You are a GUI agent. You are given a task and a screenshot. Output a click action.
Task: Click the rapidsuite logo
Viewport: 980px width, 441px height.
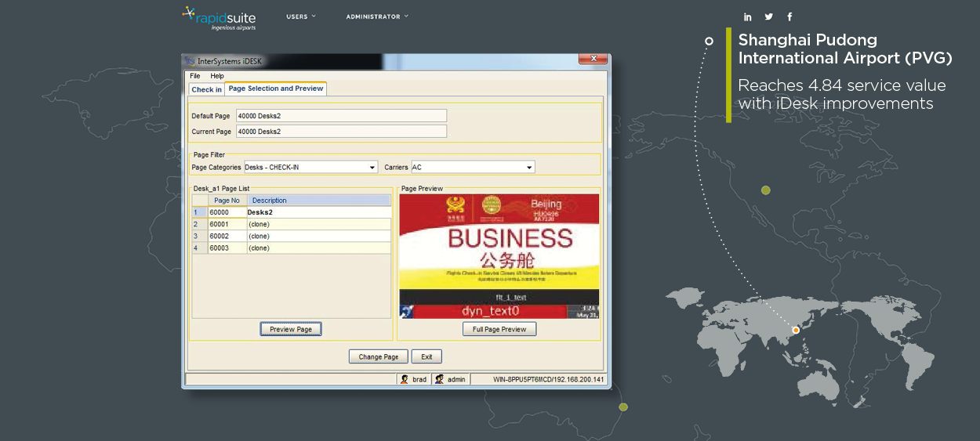coord(219,17)
